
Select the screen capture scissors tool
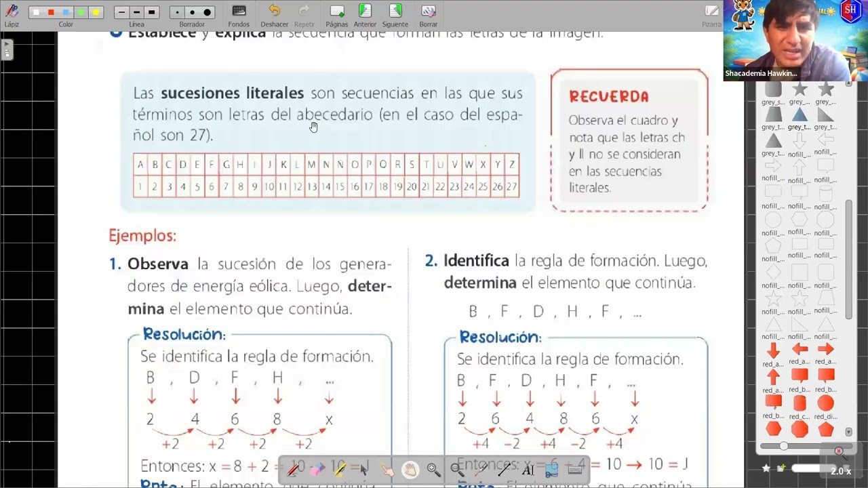coord(551,469)
